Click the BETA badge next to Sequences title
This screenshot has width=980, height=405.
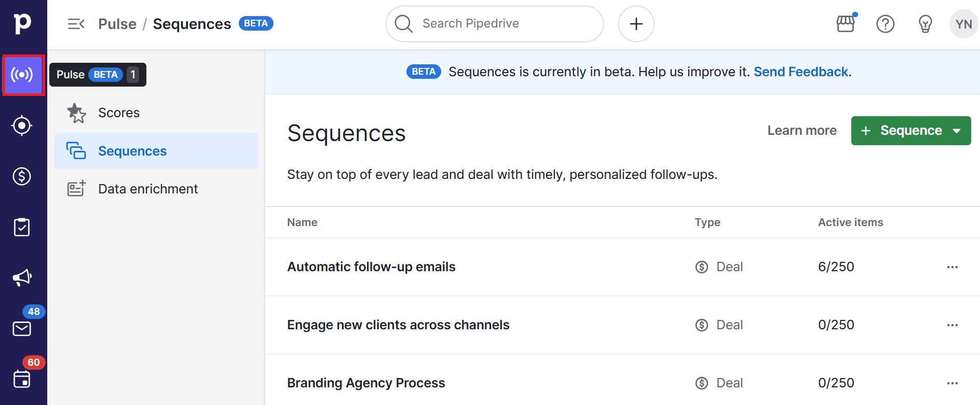point(256,24)
